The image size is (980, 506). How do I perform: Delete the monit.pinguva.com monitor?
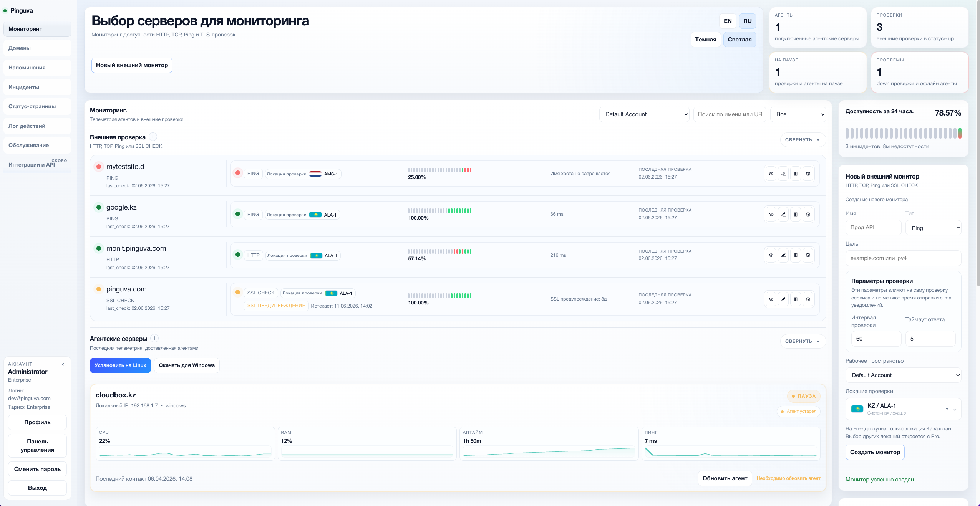(x=808, y=255)
